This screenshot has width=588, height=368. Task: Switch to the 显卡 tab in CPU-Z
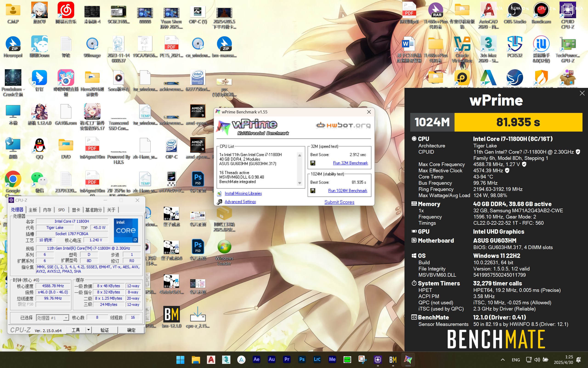pyautogui.click(x=76, y=210)
